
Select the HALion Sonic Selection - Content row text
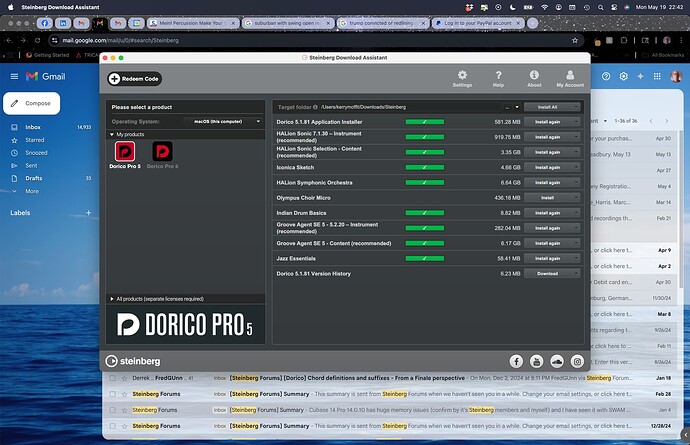click(319, 152)
